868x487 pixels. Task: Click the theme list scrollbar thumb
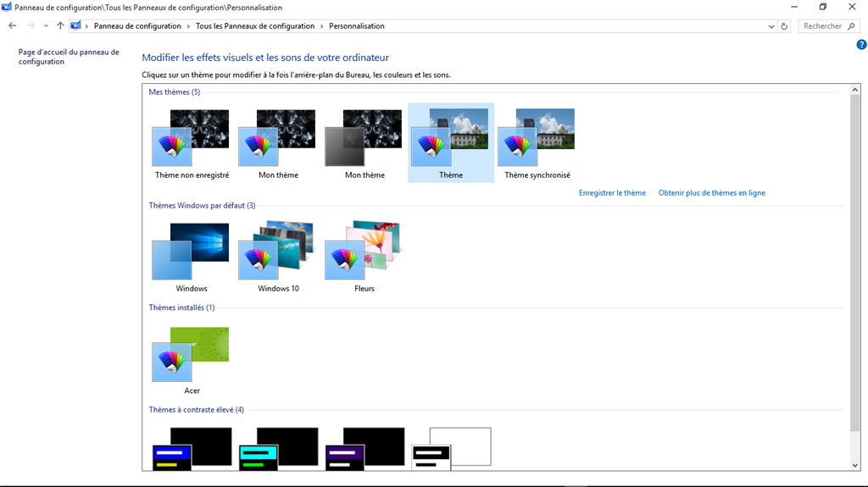pos(855,263)
